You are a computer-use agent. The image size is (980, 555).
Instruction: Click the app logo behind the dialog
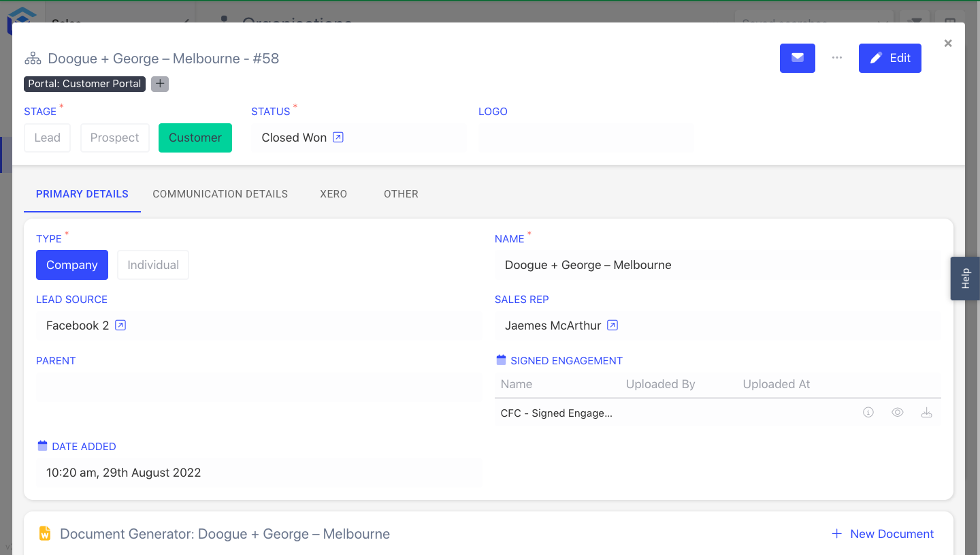click(x=22, y=15)
